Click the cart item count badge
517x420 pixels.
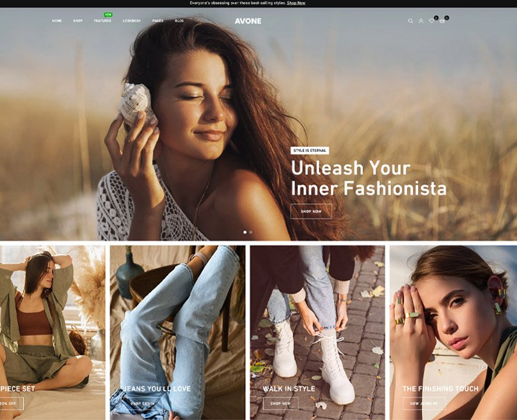446,17
